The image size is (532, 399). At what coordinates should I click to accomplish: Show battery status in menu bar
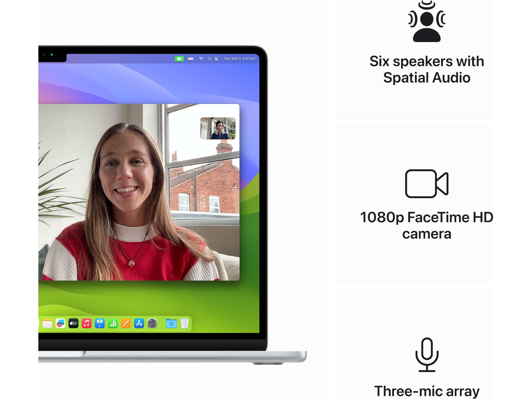191,59
